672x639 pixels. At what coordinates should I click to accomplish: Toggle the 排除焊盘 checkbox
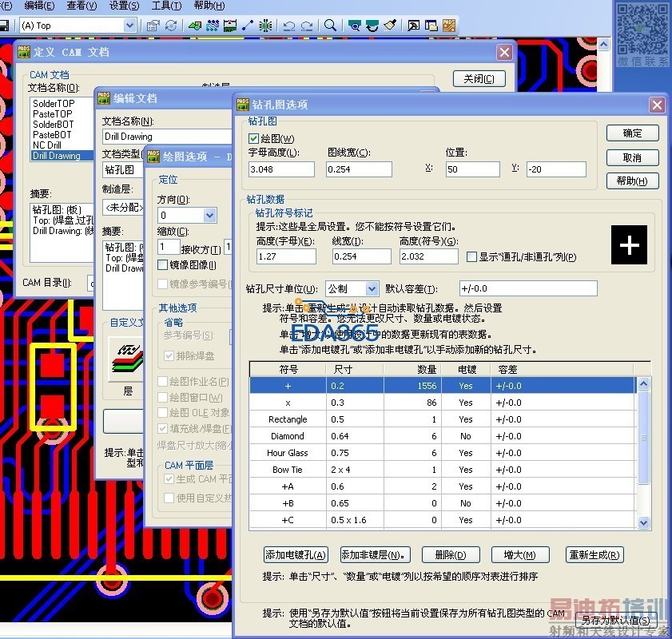coord(169,356)
